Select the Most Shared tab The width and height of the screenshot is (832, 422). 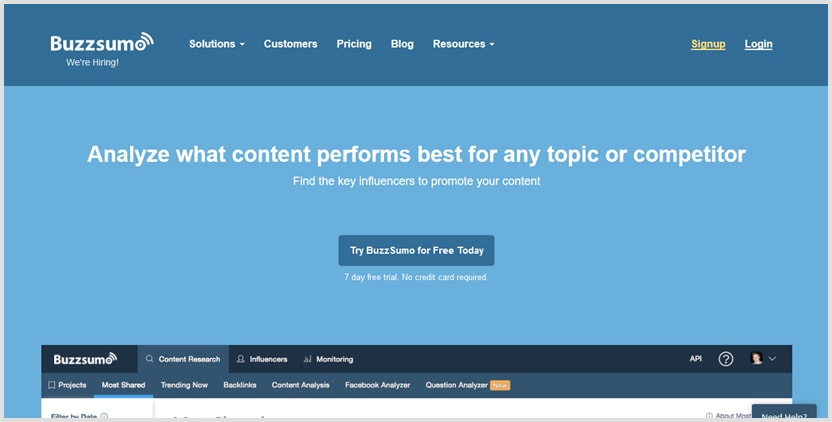[x=124, y=385]
